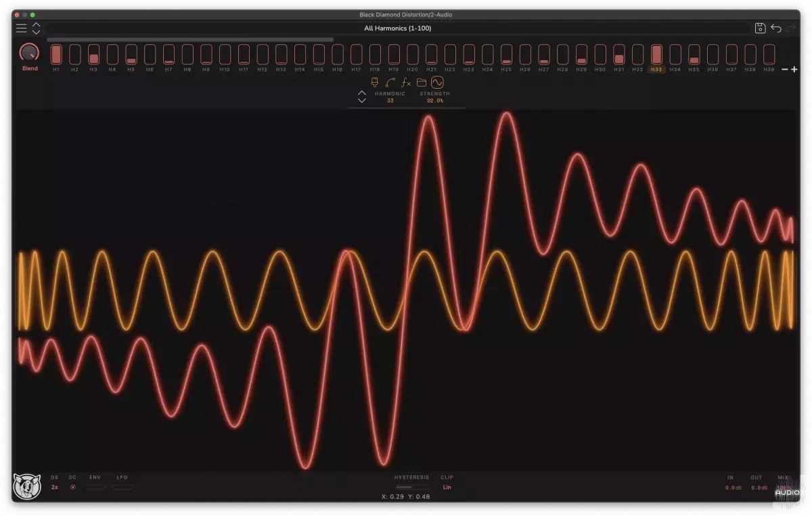Click the H39 harmonic bar
Screen dimensions: 812x516
tap(769, 54)
